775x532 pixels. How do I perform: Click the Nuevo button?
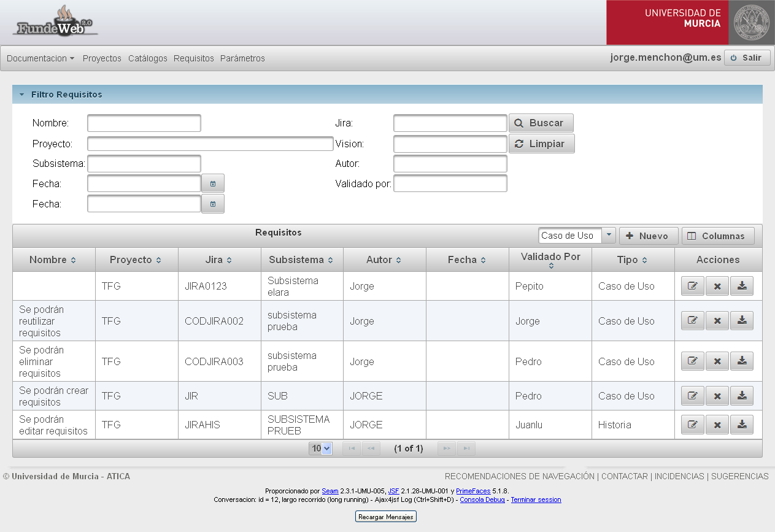pos(649,236)
